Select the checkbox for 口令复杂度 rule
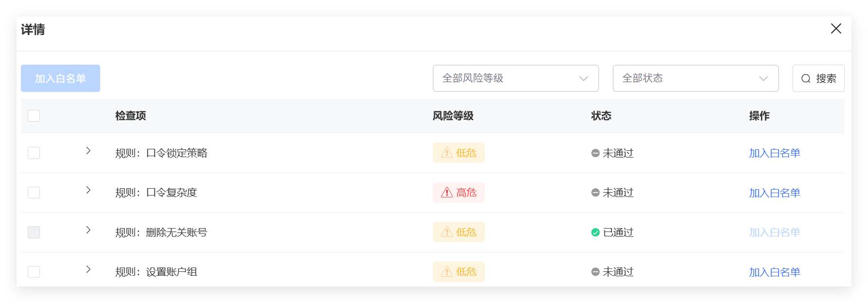Viewport: 868px width, 303px height. [34, 193]
